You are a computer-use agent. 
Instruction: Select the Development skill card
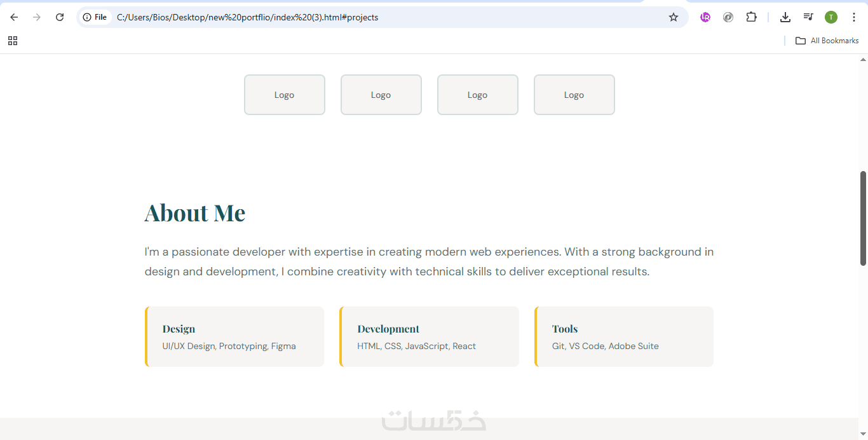(429, 337)
